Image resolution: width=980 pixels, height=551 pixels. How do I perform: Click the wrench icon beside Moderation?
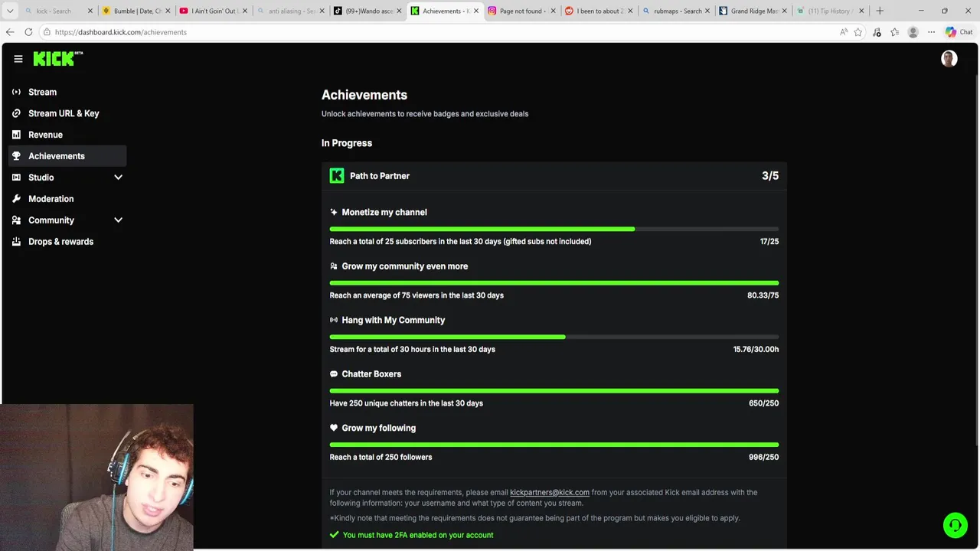(x=16, y=199)
